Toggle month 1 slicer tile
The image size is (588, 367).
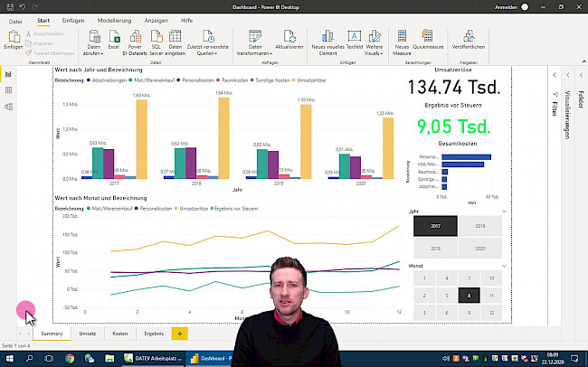coord(424,278)
